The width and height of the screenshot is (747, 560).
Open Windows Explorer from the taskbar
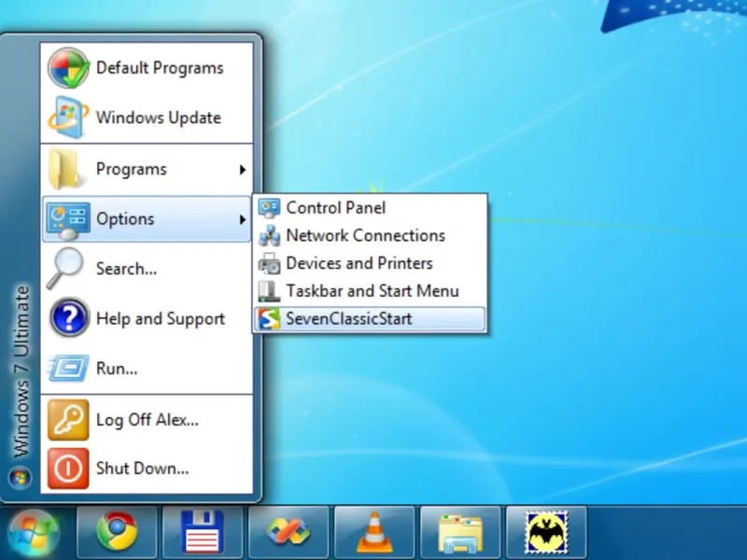460,532
